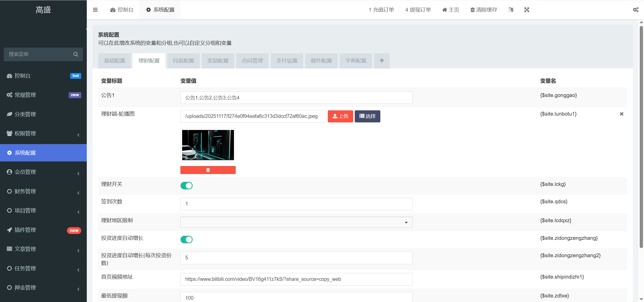Open 会员管理 in the sidebar

tap(25, 172)
